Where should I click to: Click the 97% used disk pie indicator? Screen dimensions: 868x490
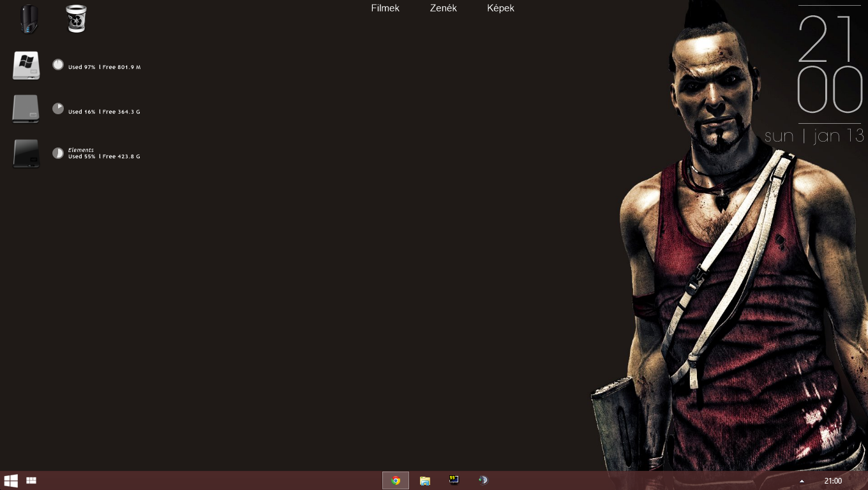click(58, 64)
